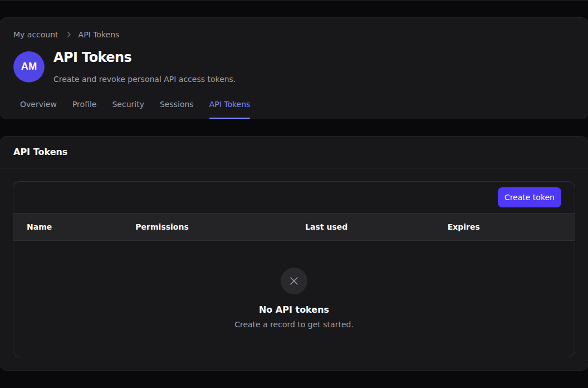Click the Last used column header
This screenshot has width=588, height=388.
[326, 227]
